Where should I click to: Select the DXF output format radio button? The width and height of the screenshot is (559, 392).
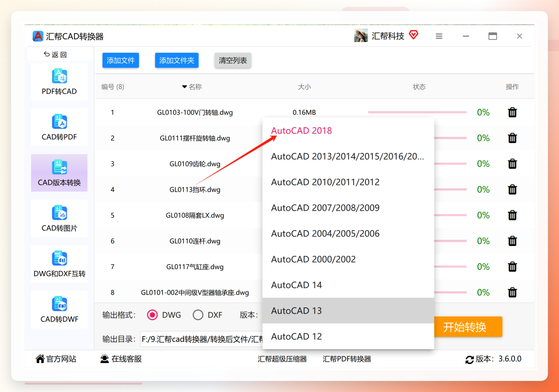[x=198, y=315]
